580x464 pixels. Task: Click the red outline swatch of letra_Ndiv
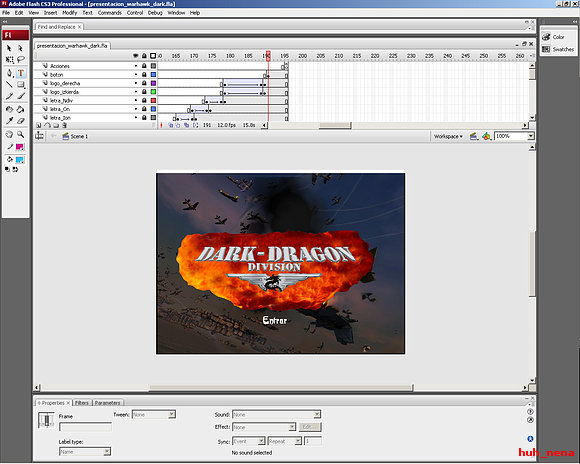(x=153, y=100)
